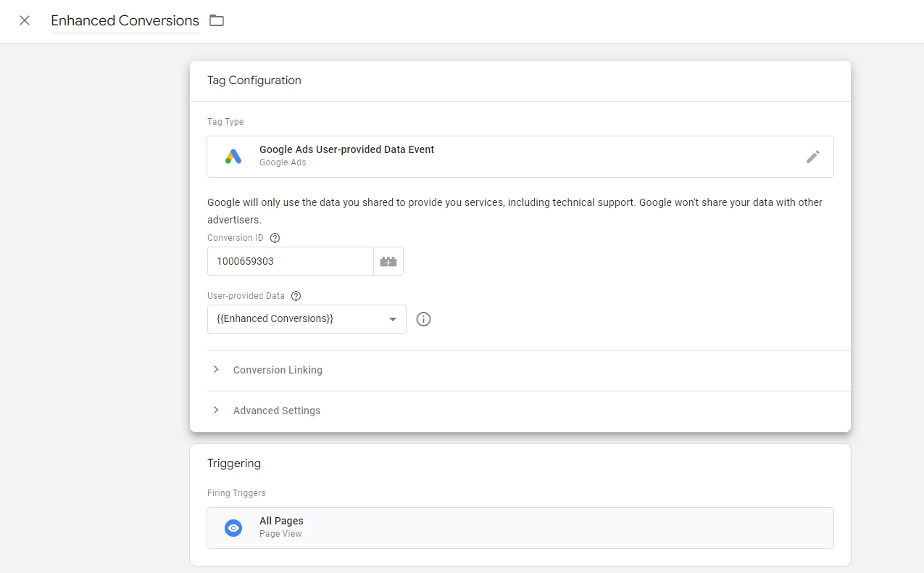
Task: Open variable picker next to Conversion ID
Action: coord(388,261)
